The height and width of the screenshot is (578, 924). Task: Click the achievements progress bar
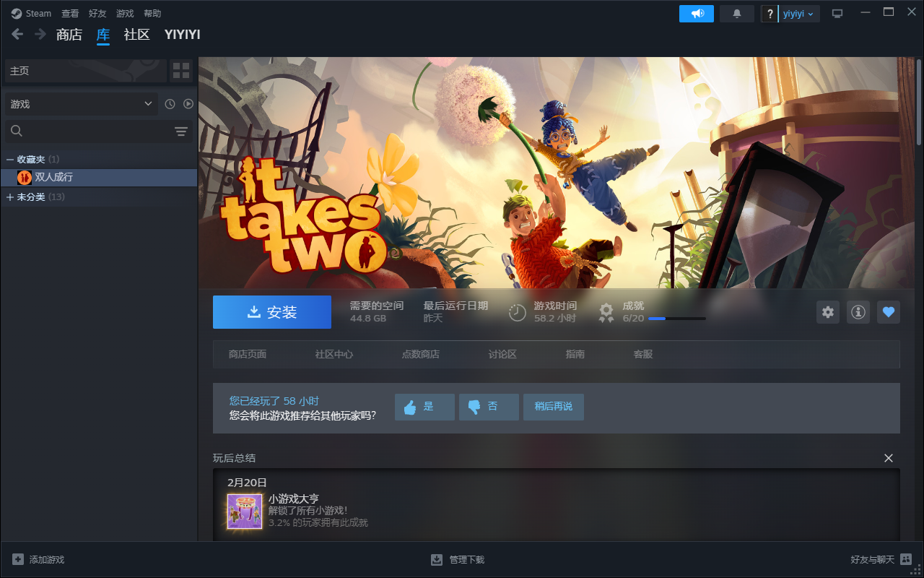point(676,318)
